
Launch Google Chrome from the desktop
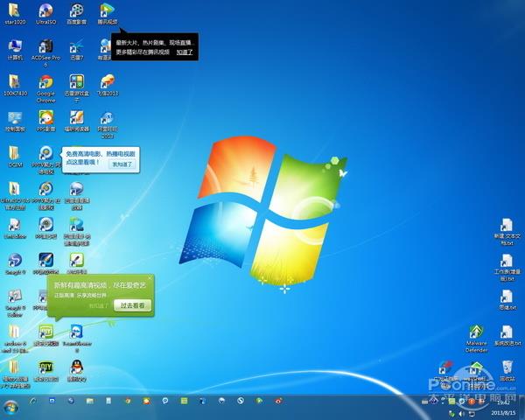coord(45,81)
